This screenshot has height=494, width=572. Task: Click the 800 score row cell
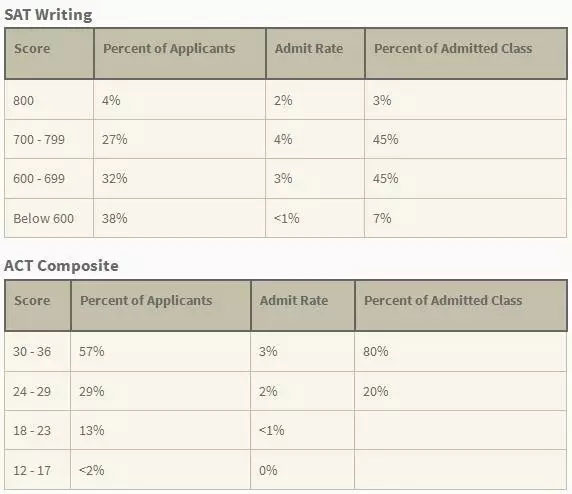(x=49, y=100)
